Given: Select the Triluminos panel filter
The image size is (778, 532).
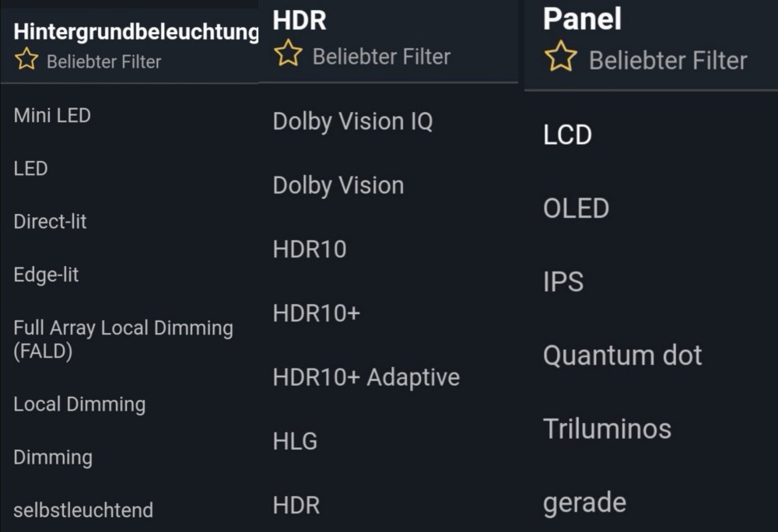Looking at the screenshot, I should pyautogui.click(x=607, y=429).
